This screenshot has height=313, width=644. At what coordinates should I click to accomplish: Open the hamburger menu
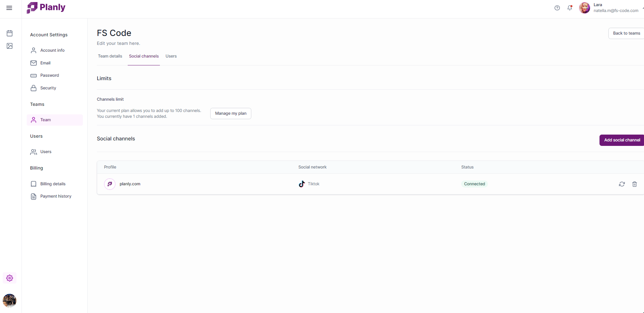[x=9, y=8]
